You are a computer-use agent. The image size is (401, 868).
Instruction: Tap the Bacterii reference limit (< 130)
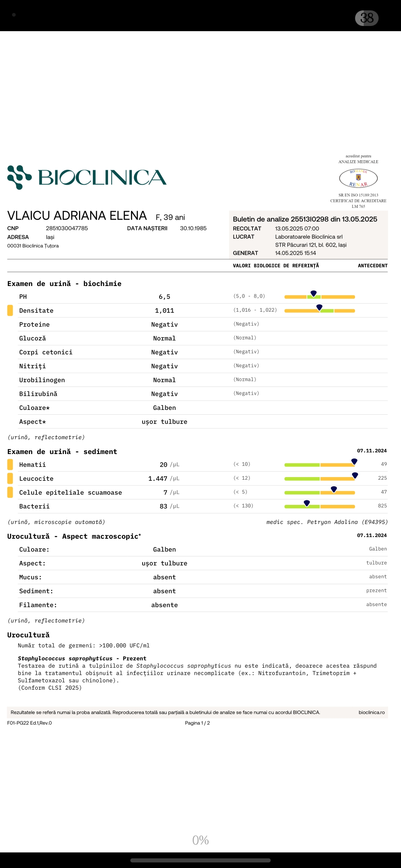pos(243,506)
